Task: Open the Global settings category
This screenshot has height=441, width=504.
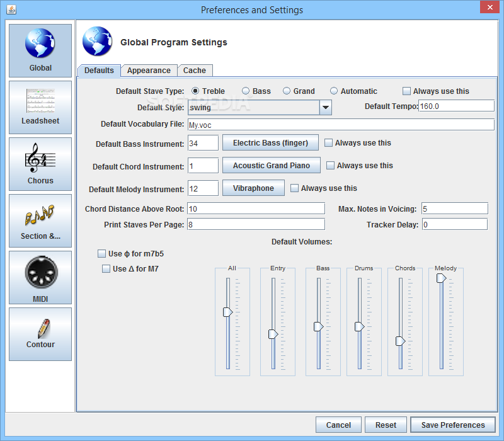Action: (40, 50)
